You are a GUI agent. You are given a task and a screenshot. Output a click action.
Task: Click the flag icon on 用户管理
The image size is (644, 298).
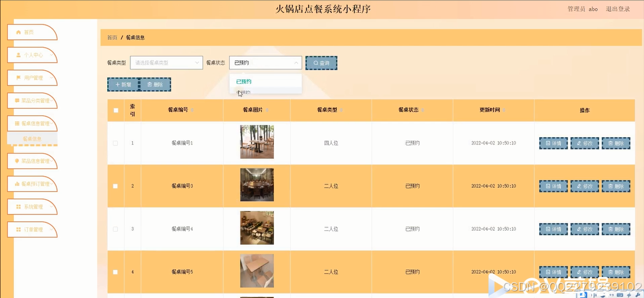click(x=18, y=78)
